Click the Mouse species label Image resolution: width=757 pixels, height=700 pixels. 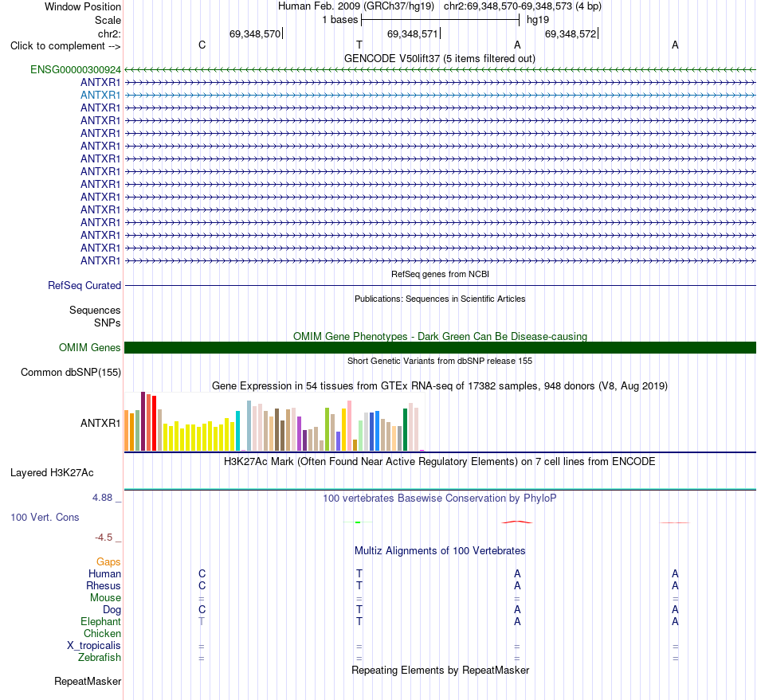point(105,598)
